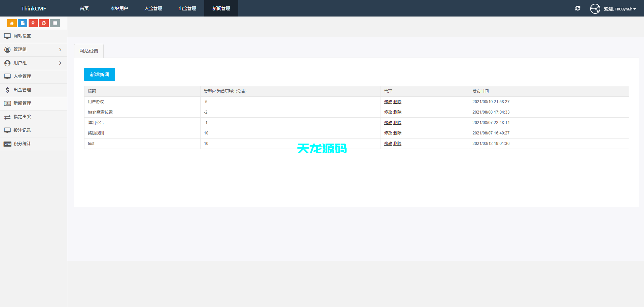The width and height of the screenshot is (644, 307).
Task: Click the red recycle shortcut icon
Action: tap(44, 23)
